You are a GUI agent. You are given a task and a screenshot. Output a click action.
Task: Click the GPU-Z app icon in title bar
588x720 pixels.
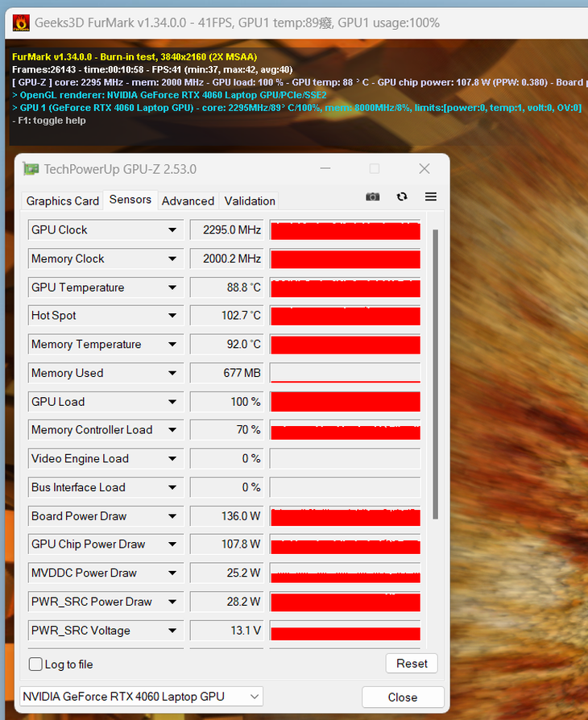point(31,169)
